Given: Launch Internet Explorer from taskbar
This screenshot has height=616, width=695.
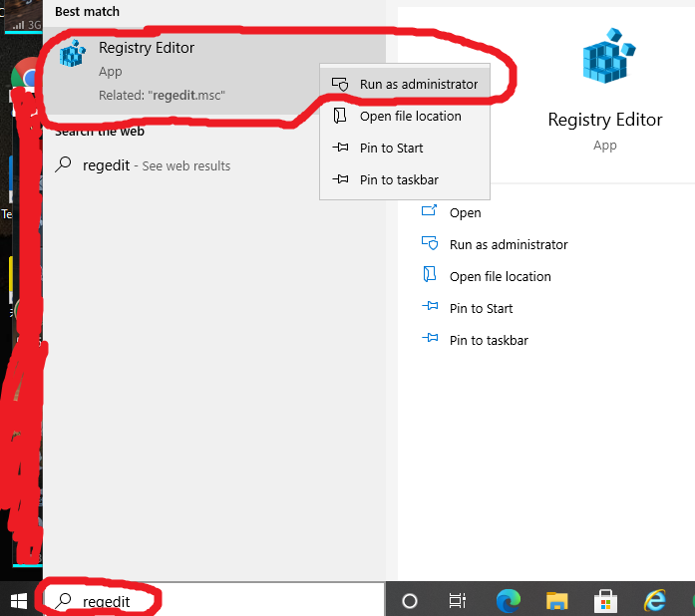Looking at the screenshot, I should (655, 601).
